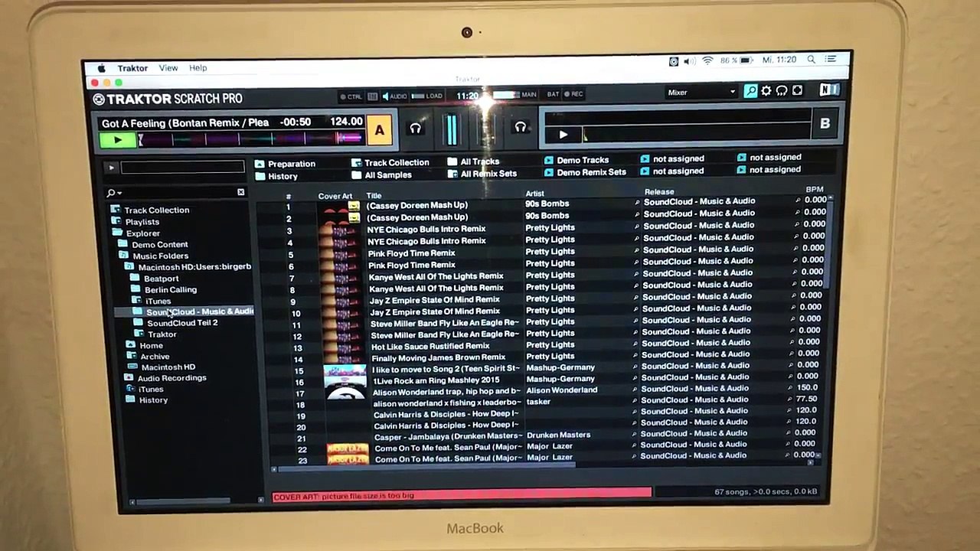
Task: Select Audio Recordings in browser tree
Action: tap(165, 378)
